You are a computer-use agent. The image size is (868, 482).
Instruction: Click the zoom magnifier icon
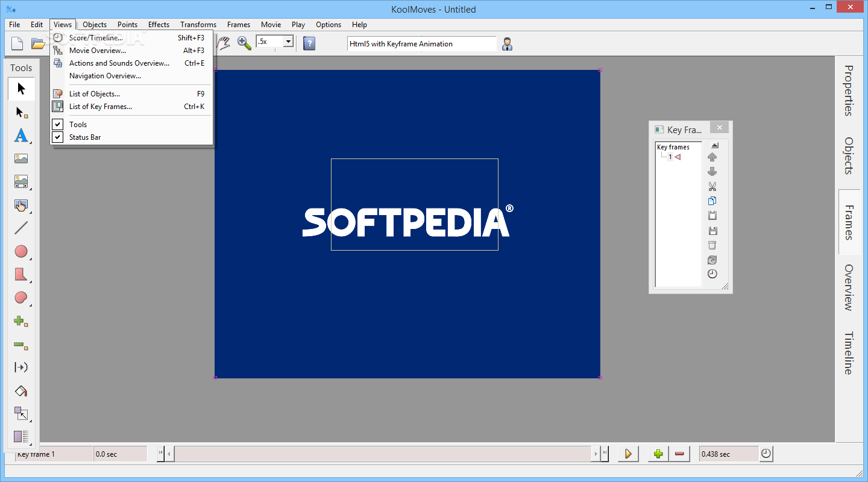pos(244,43)
